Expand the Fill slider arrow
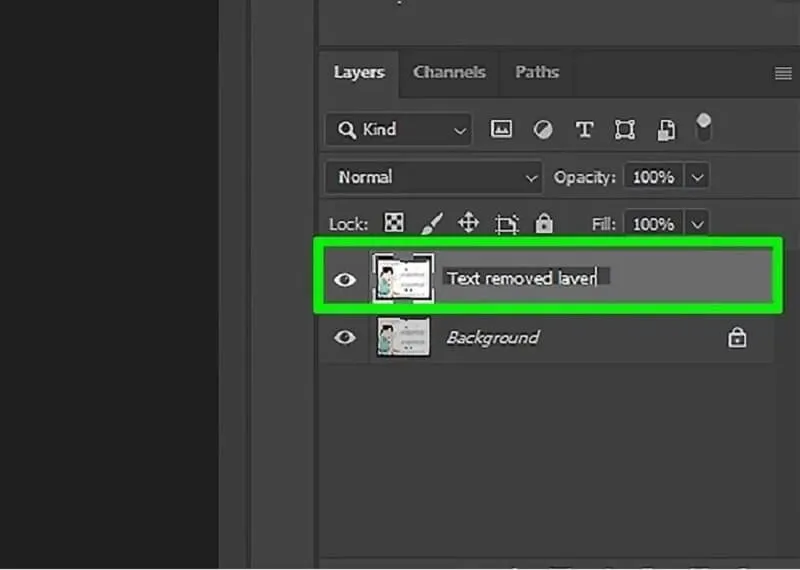The height and width of the screenshot is (570, 800). (x=698, y=224)
